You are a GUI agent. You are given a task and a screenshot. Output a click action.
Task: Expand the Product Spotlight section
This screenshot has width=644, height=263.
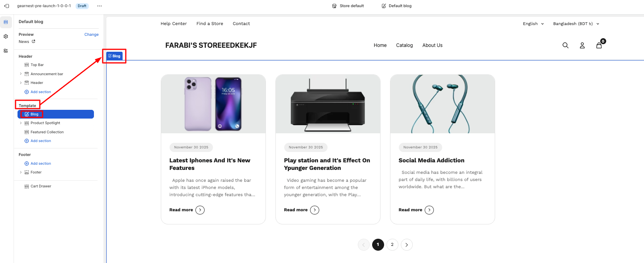point(21,123)
